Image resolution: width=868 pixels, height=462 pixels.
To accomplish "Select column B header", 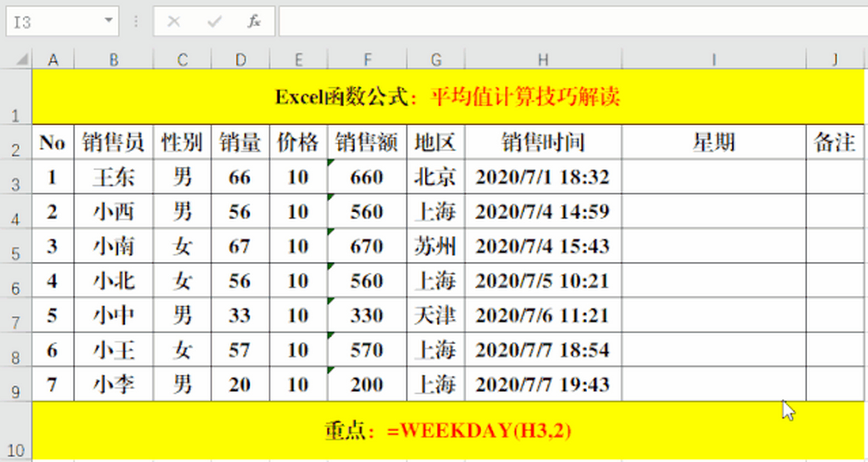I will tap(114, 60).
